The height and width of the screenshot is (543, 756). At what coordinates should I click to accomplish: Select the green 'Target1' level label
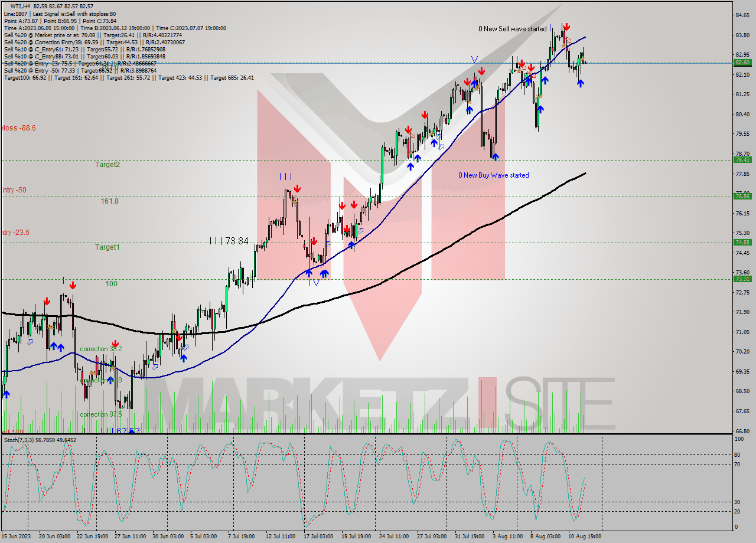107,247
